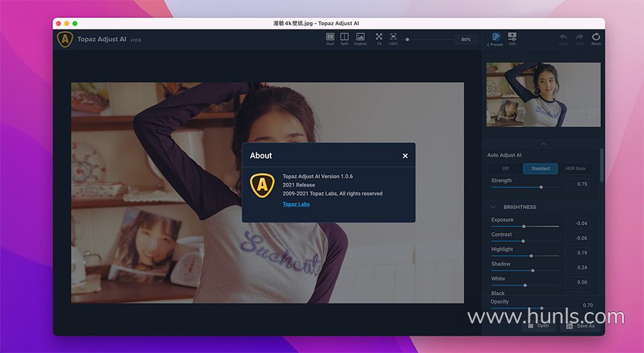
Task: Maximize the window with green button
Action: point(74,23)
